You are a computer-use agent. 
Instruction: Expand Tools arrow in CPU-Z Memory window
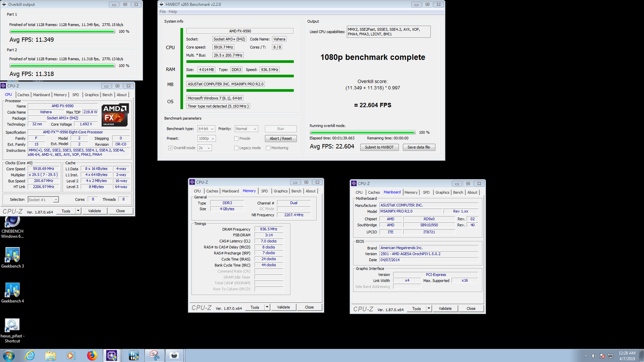coord(267,307)
